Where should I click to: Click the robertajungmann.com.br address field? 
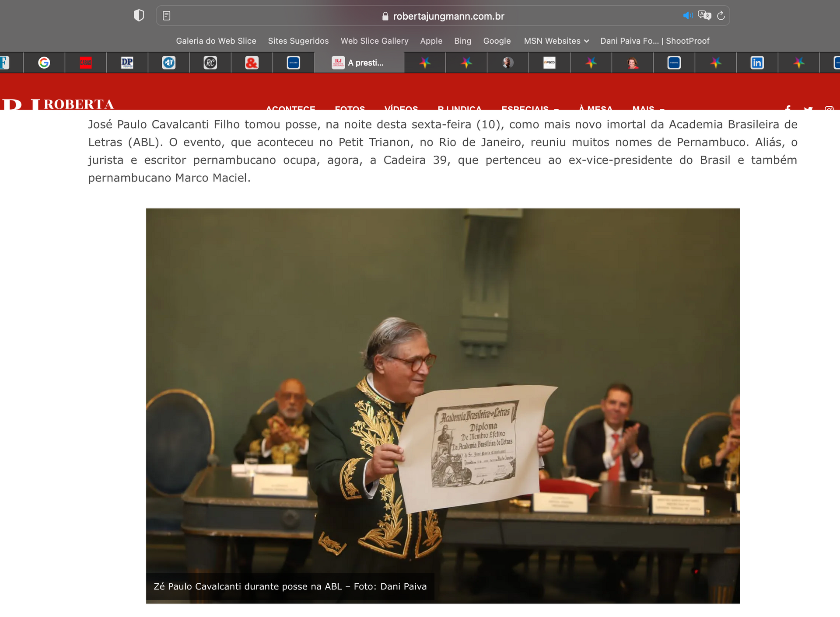448,16
